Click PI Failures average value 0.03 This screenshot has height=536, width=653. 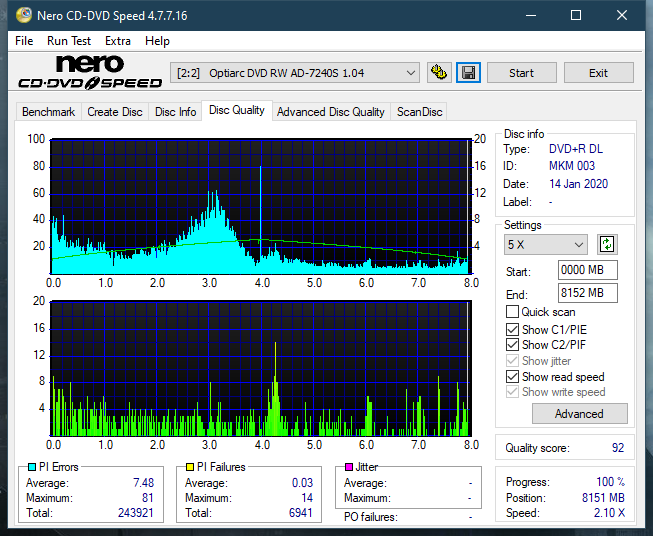[x=302, y=483]
